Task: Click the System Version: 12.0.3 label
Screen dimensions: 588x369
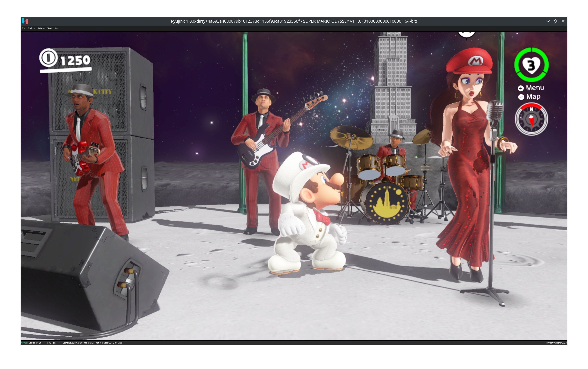Action: pos(556,343)
